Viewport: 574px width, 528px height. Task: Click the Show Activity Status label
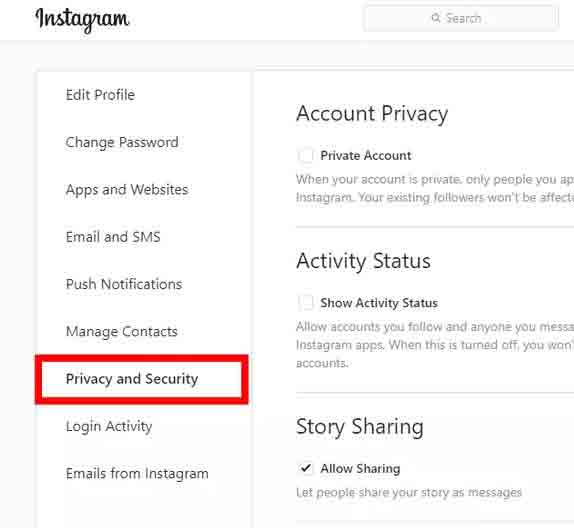[x=379, y=303]
